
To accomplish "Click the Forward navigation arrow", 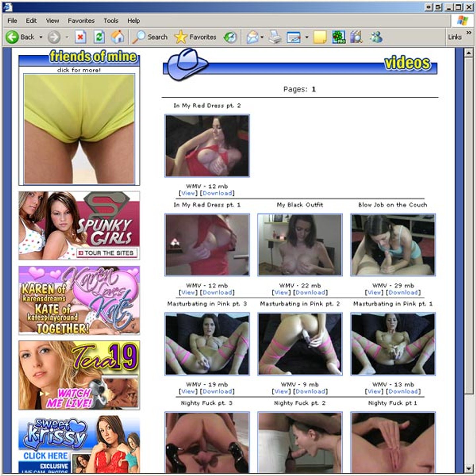I will [x=54, y=37].
